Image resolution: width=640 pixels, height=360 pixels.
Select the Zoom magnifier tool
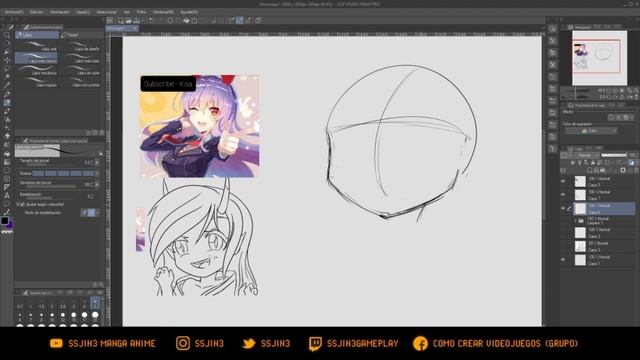click(x=7, y=35)
